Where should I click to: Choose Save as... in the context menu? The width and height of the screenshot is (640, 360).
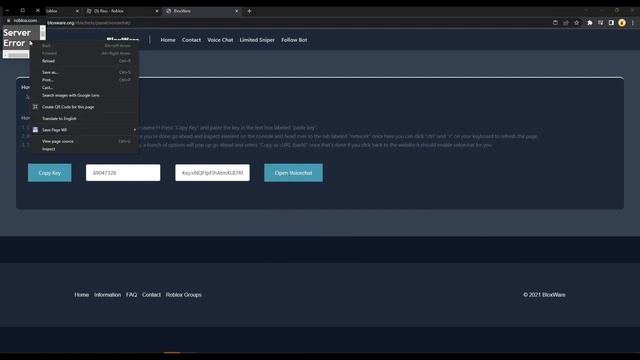[85, 72]
